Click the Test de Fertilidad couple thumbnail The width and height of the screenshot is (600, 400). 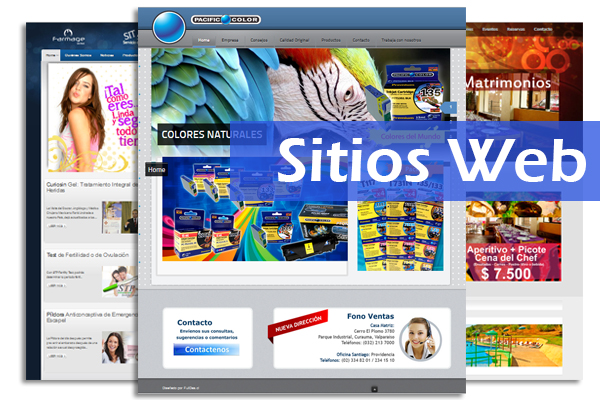(120, 282)
